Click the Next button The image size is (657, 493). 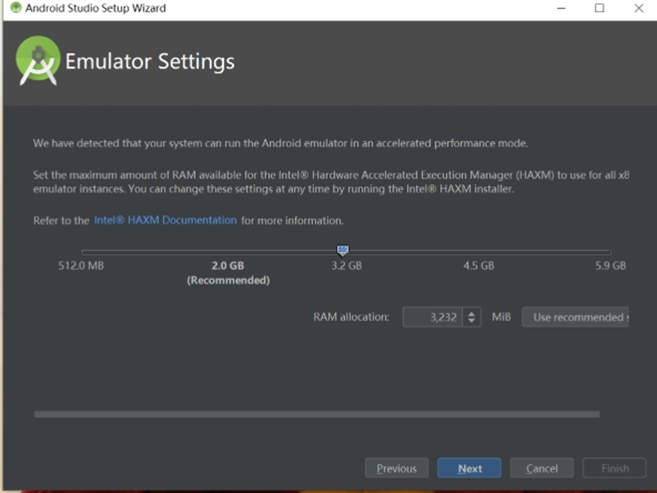[469, 468]
